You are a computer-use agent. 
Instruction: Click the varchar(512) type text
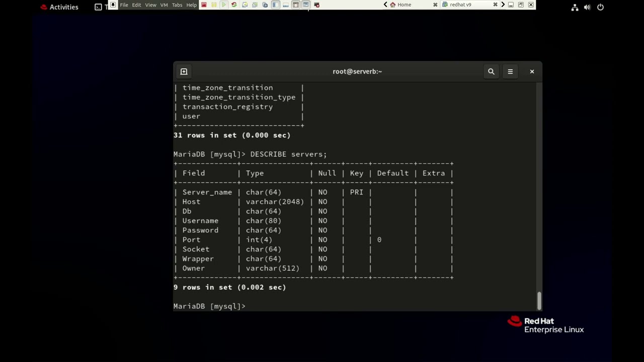pos(273,268)
